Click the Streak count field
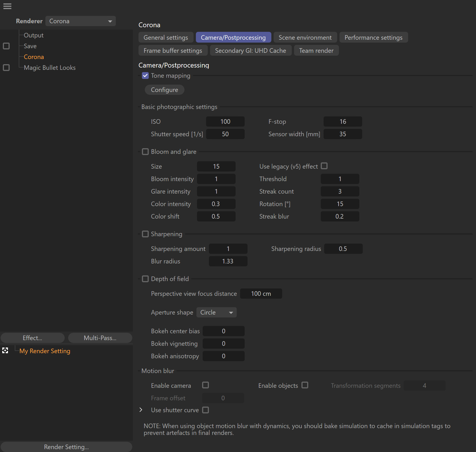Image resolution: width=476 pixels, height=452 pixels. tap(340, 191)
